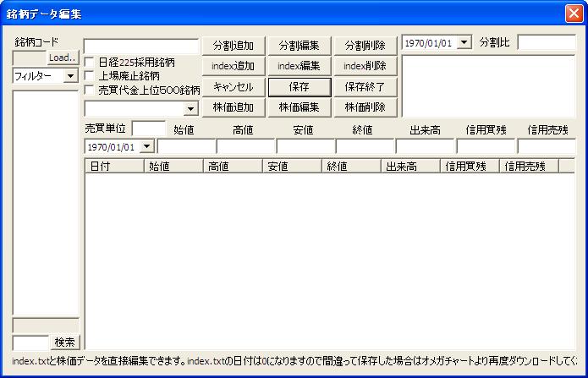Click the 分割比 input field

coord(546,42)
